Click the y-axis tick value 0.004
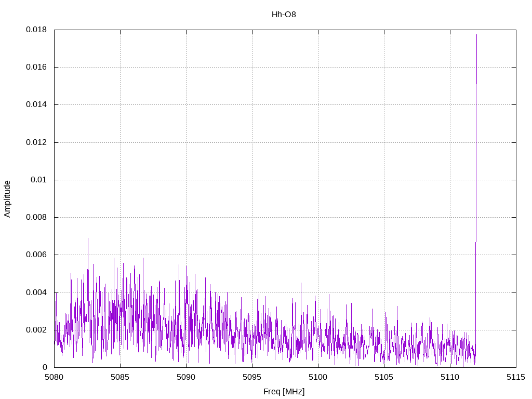The width and height of the screenshot is (532, 399). point(36,292)
